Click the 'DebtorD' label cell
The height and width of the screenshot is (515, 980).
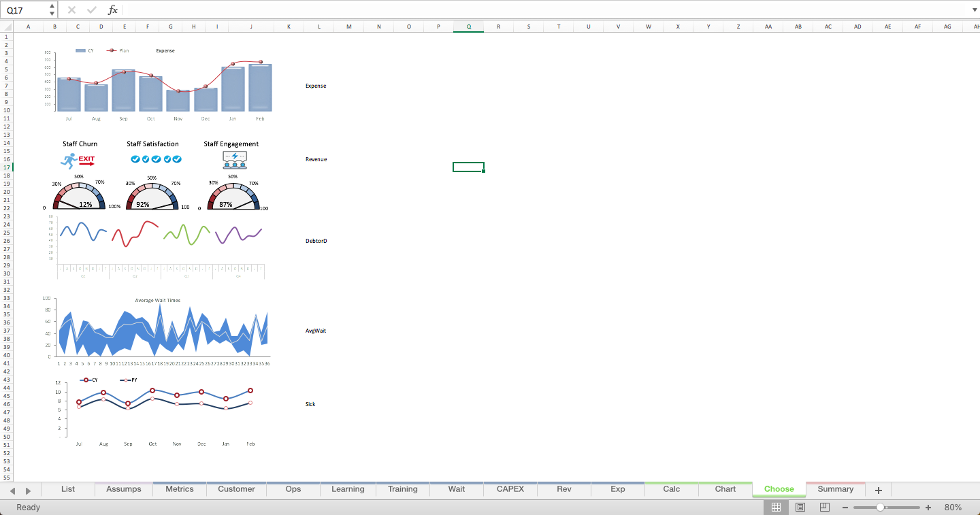[x=316, y=241]
